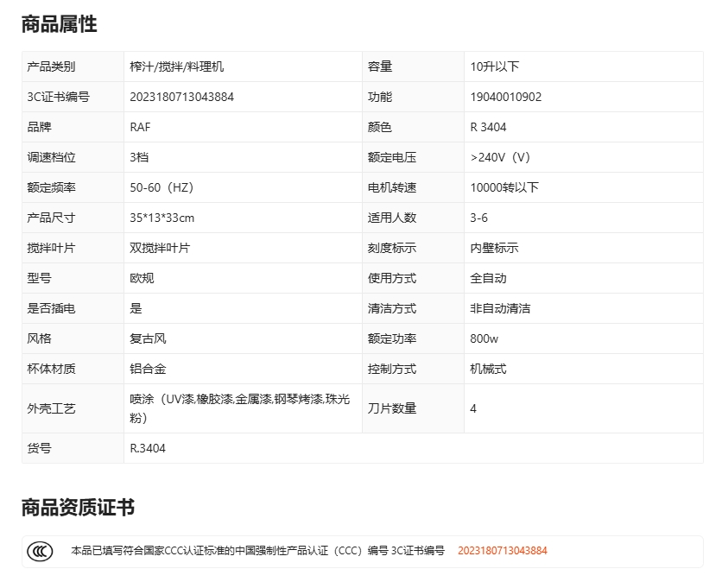Click the 调速档位 label
722x588 pixels.
point(51,157)
